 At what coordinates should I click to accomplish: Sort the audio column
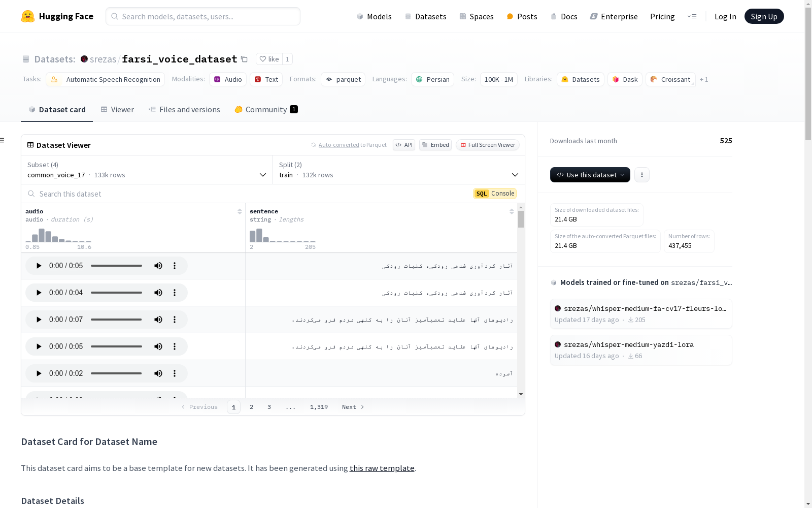tap(239, 211)
